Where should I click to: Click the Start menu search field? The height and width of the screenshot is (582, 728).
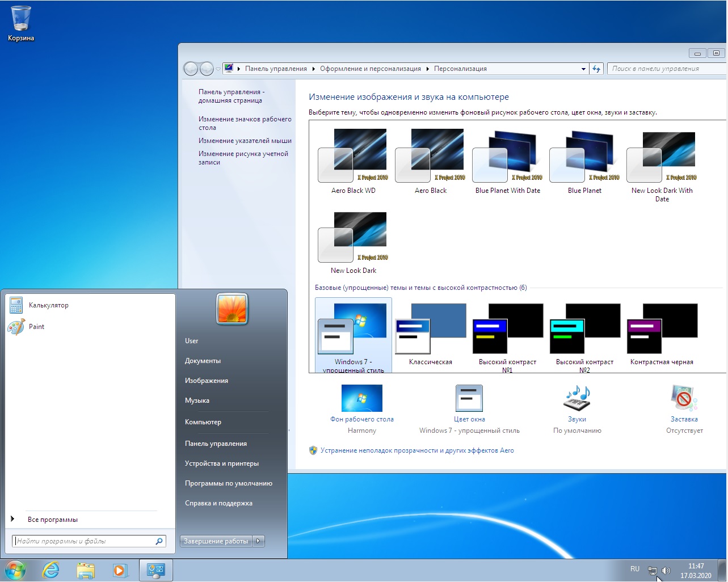click(84, 541)
